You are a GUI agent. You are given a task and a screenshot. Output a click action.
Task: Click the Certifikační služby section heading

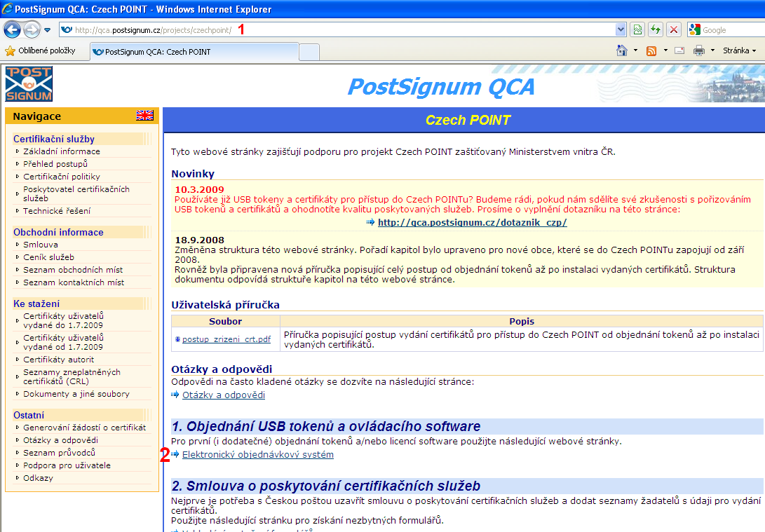[54, 139]
